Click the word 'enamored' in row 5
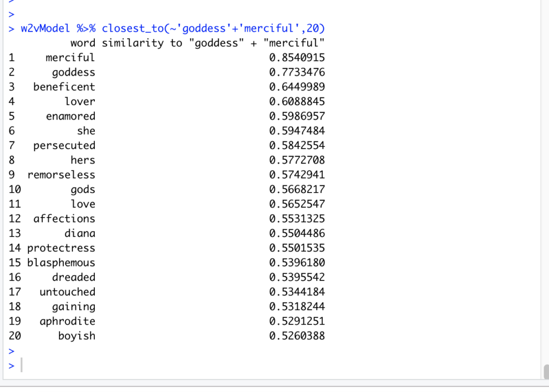This screenshot has width=549, height=392. (70, 116)
